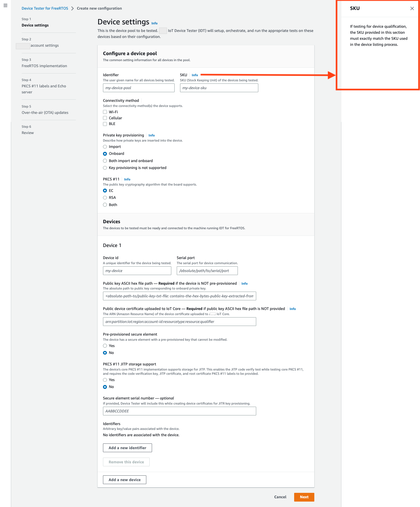Viewport: 420px width, 507px height.
Task: Check the Cellular connectivity option
Action: pyautogui.click(x=105, y=118)
